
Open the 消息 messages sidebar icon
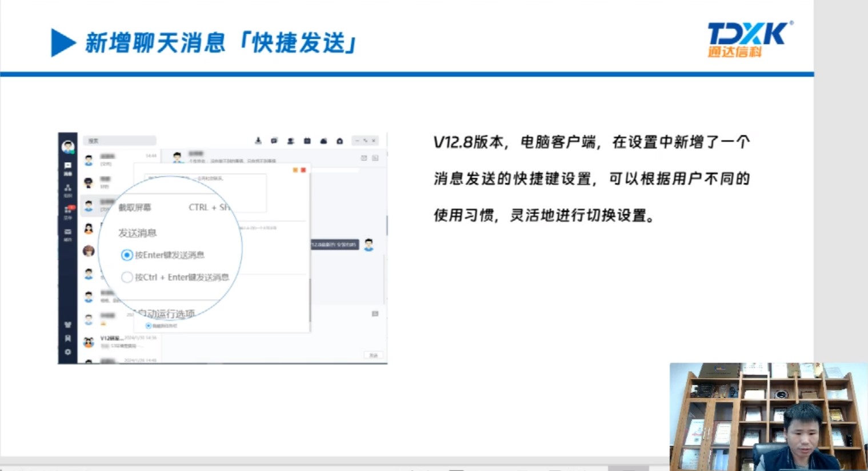point(67,169)
